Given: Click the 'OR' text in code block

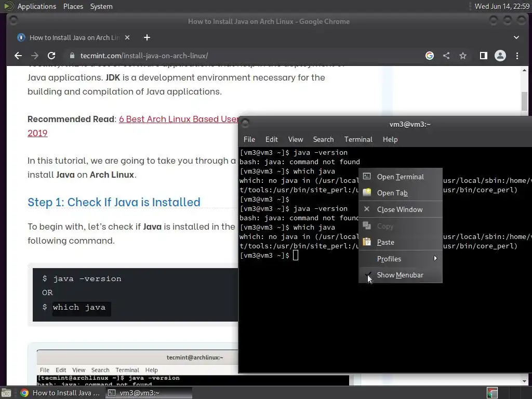Looking at the screenshot, I should pyautogui.click(x=47, y=292).
